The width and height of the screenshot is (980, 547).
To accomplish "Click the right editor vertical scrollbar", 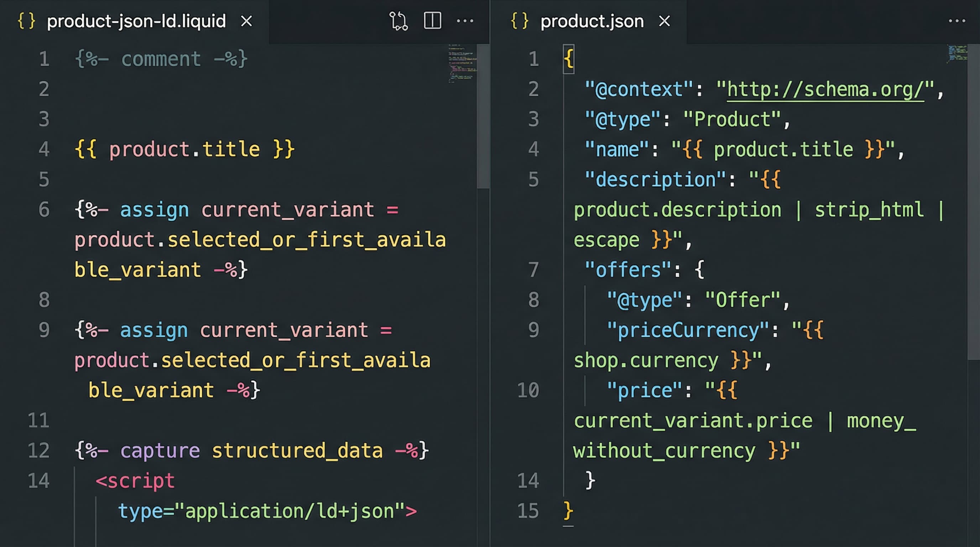I will point(973,202).
